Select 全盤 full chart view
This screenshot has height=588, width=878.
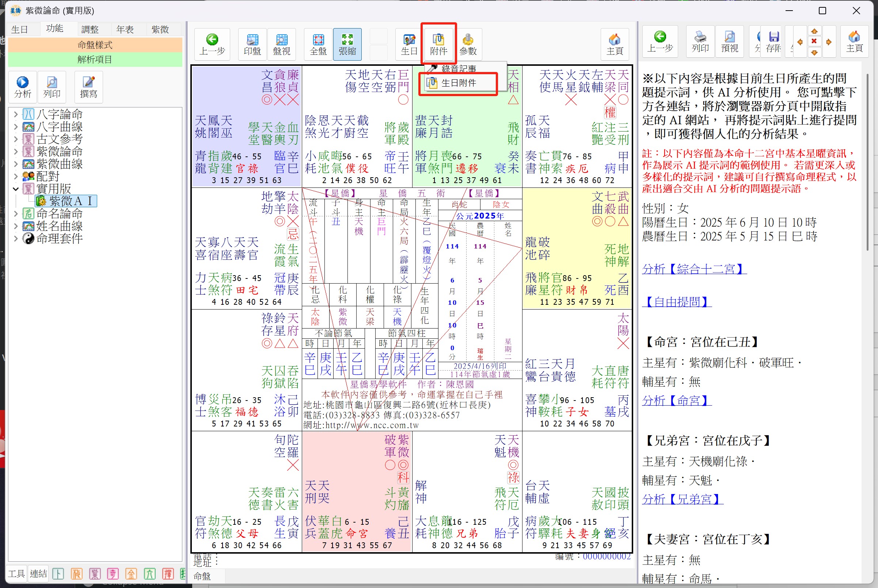pos(318,44)
